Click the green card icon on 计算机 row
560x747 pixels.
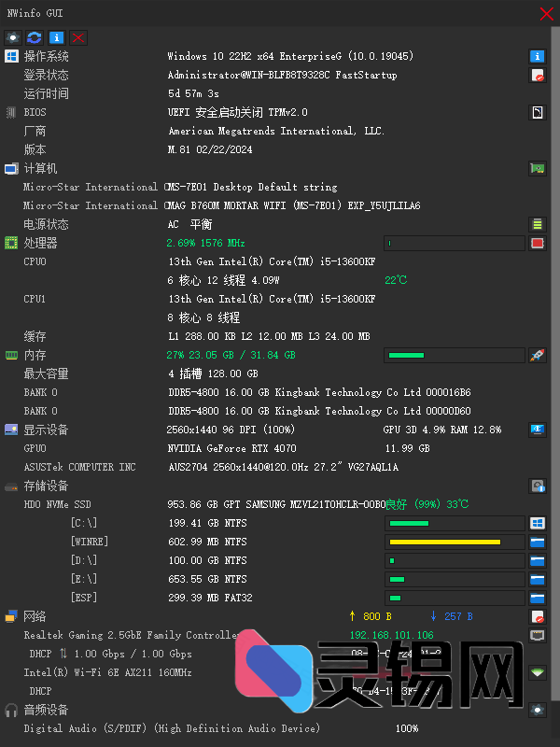[538, 168]
